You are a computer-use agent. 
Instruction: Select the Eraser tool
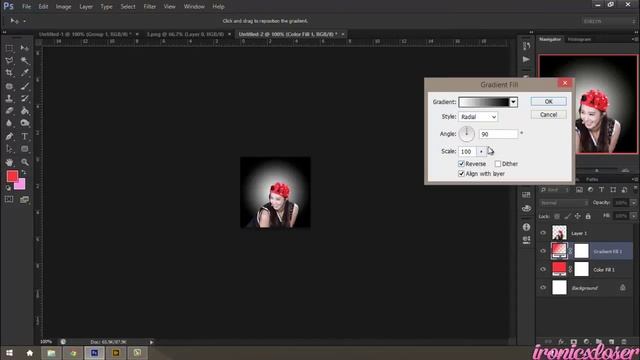point(9,111)
